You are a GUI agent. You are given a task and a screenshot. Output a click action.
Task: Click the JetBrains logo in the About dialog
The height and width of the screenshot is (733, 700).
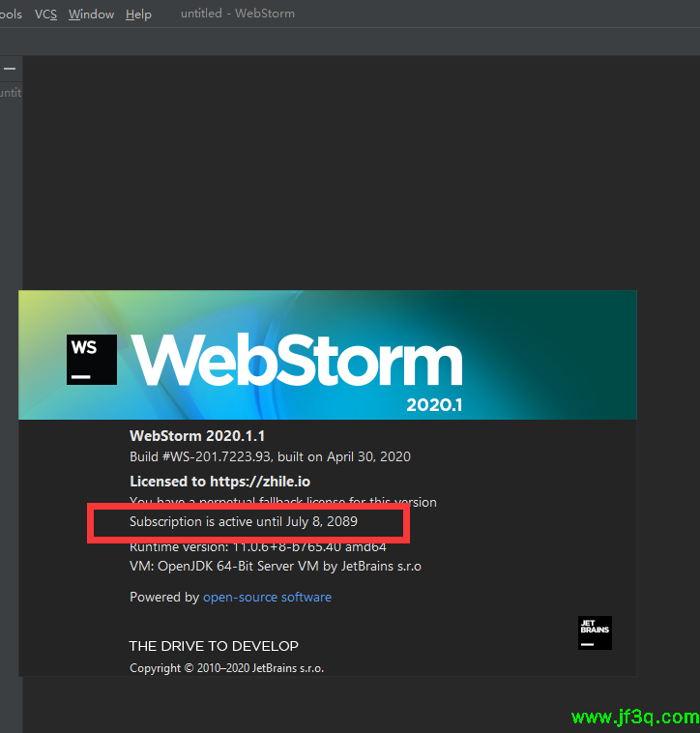595,632
